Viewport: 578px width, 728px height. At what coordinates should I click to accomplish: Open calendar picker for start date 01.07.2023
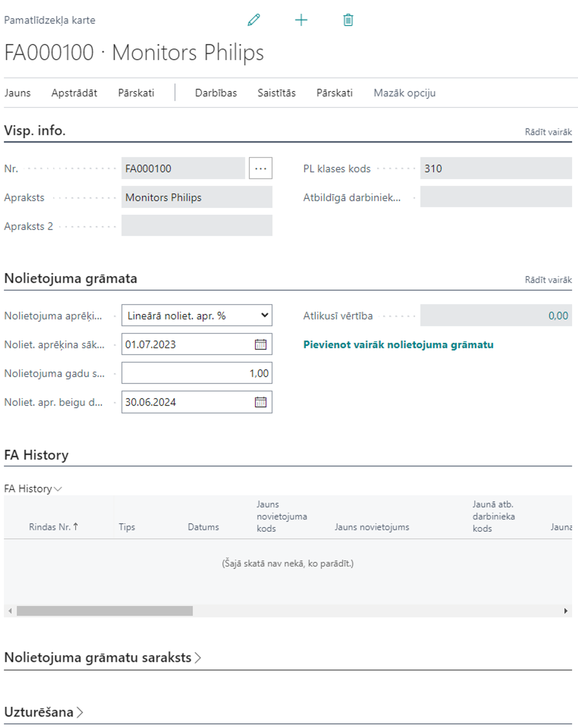point(260,344)
